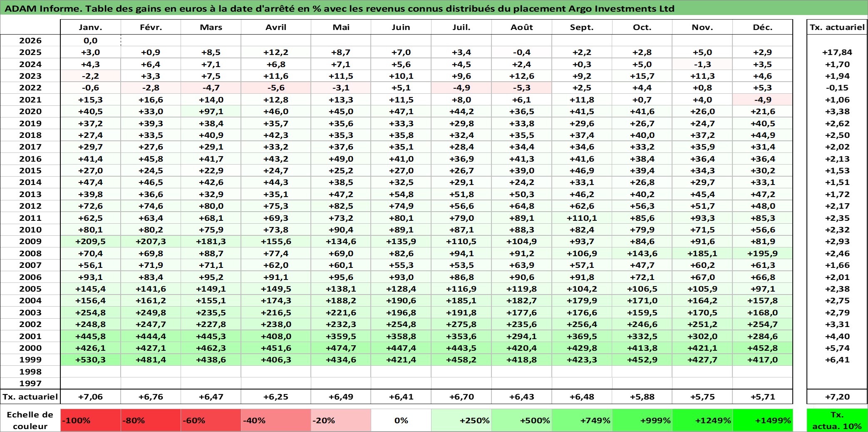Image resolution: width=868 pixels, height=432 pixels.
Task: Click the Tx. actua. 10% swatch
Action: [x=837, y=420]
